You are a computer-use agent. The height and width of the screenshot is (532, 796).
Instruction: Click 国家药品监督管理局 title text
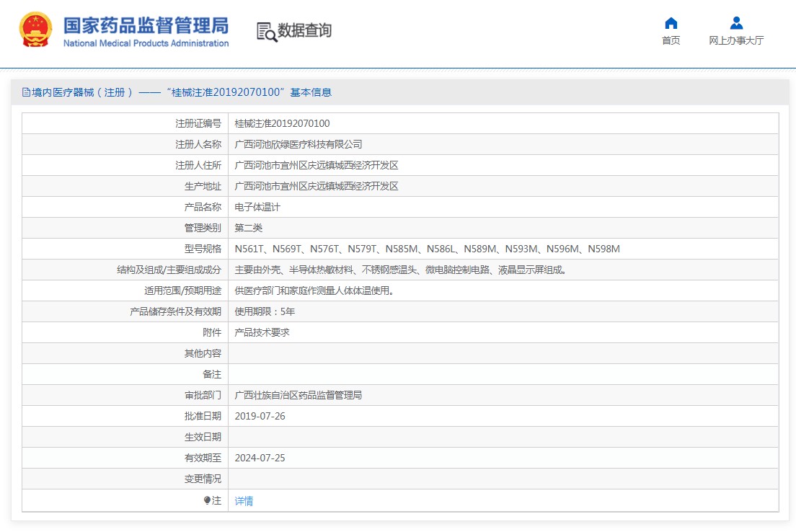146,25
